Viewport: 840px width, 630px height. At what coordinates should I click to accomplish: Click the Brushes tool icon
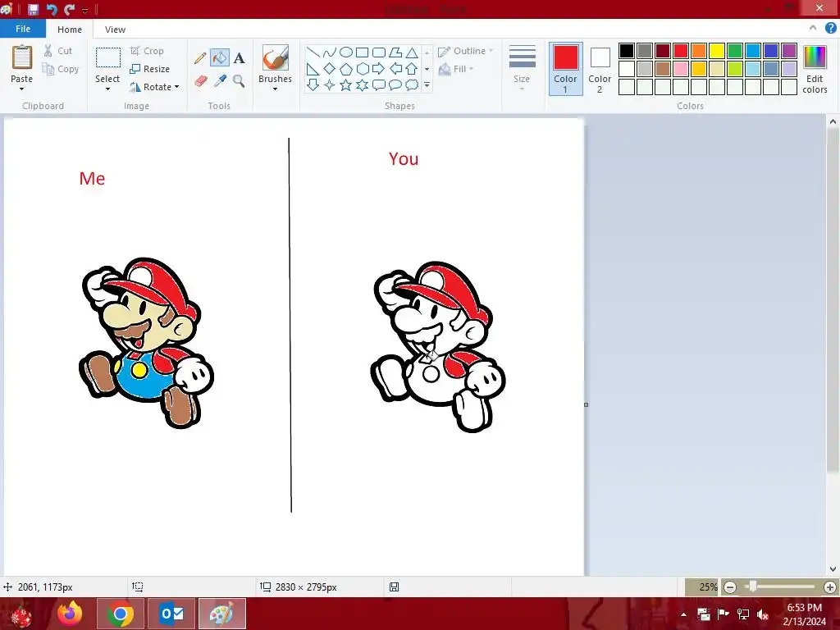pos(276,57)
